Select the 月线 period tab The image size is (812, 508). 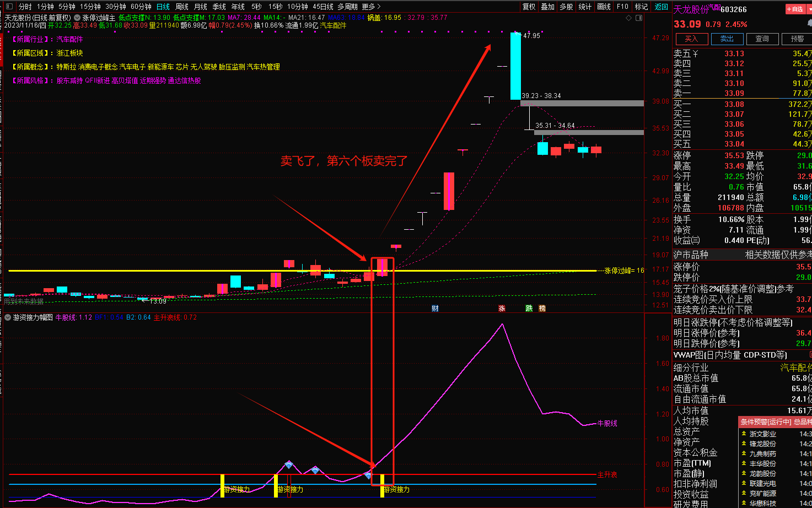(201, 7)
